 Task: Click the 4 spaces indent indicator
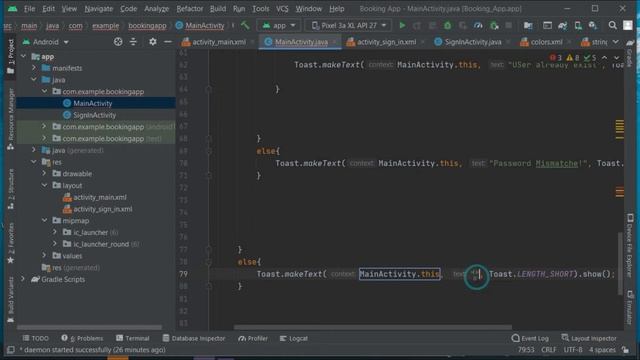(602, 350)
